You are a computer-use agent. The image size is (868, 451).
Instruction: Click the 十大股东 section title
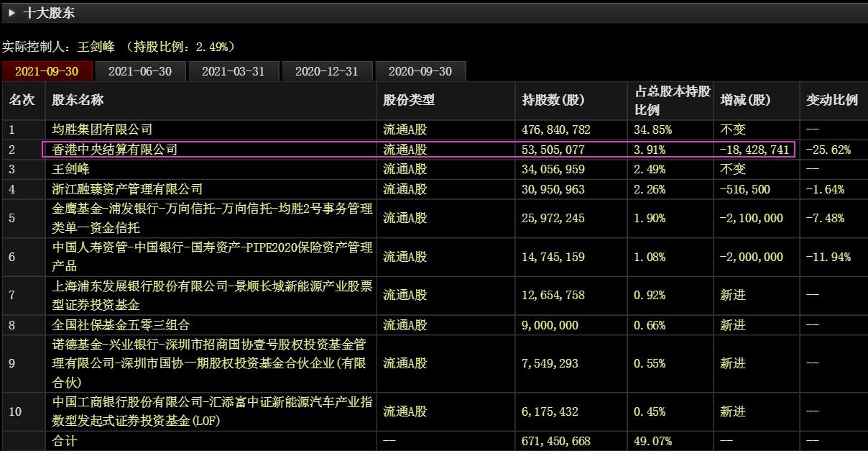pos(49,12)
